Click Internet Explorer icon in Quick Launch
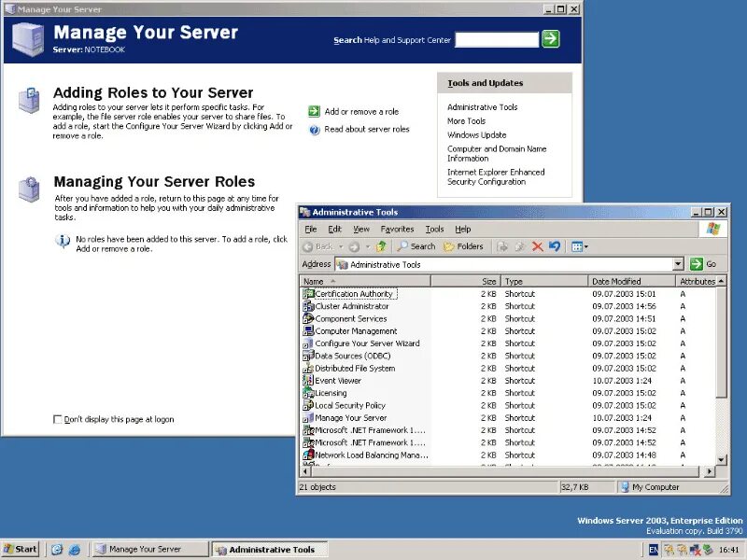Image resolution: width=747 pixels, height=560 pixels. point(75,550)
